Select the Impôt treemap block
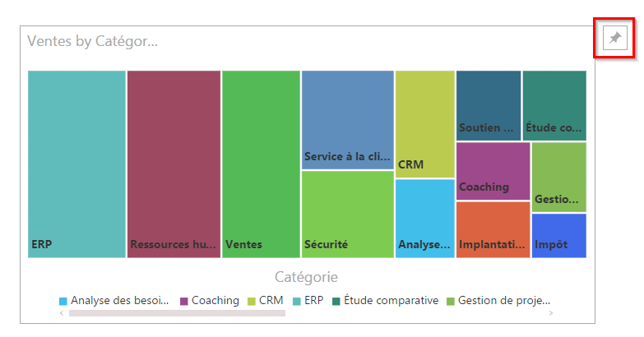Screen dimensions: 644x337 [x=558, y=235]
